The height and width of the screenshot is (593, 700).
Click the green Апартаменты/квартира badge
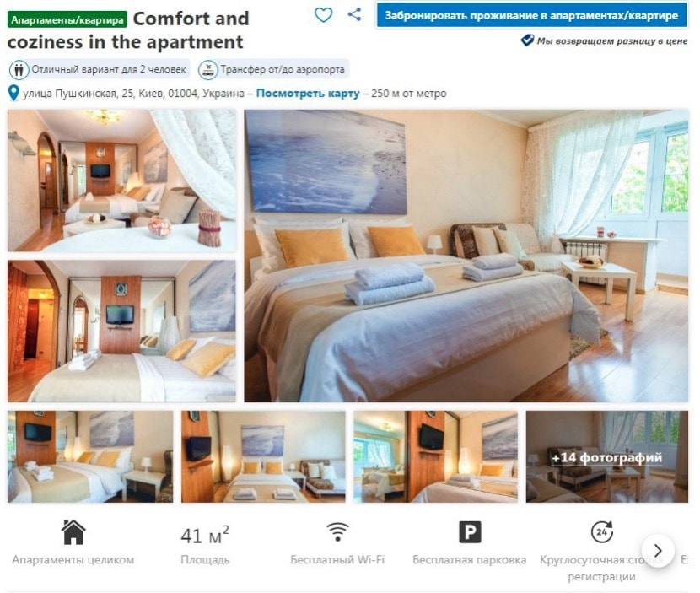click(67, 19)
